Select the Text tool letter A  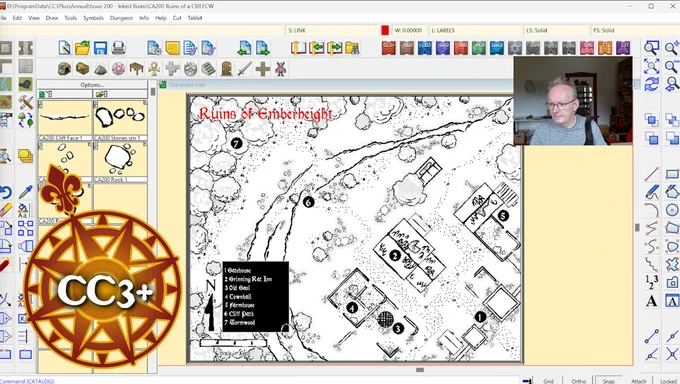tap(651, 300)
